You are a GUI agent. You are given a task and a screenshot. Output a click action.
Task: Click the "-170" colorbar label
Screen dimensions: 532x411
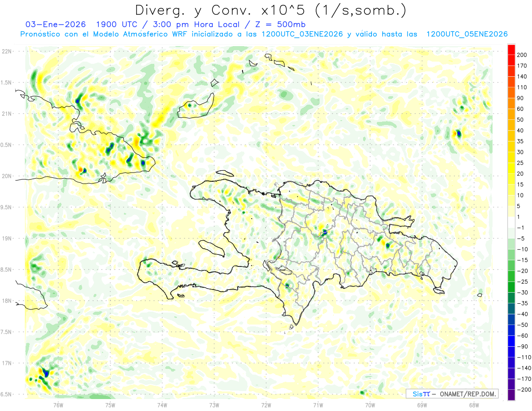point(523,379)
